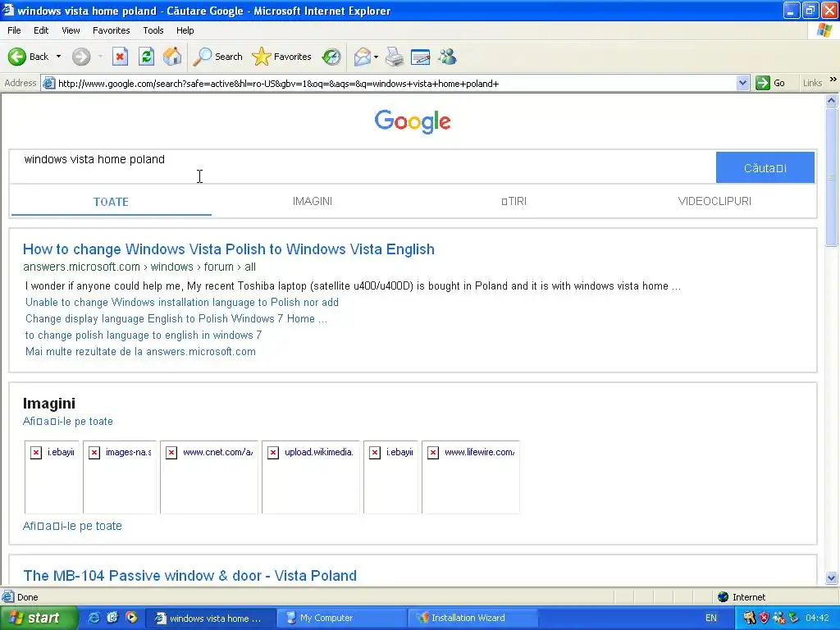Viewport: 840px width, 630px height.
Task: Open the Forward button history dropdown arrow
Action: (100, 57)
